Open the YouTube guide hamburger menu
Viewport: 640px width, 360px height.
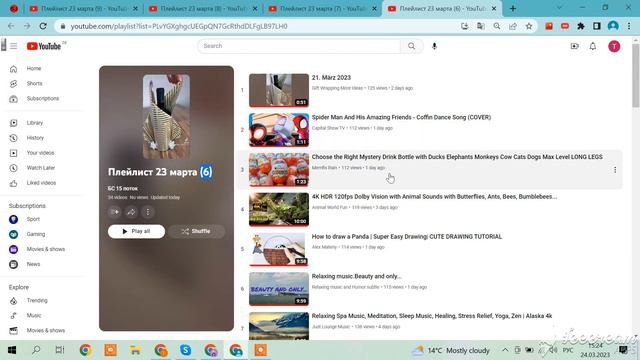(x=13, y=46)
